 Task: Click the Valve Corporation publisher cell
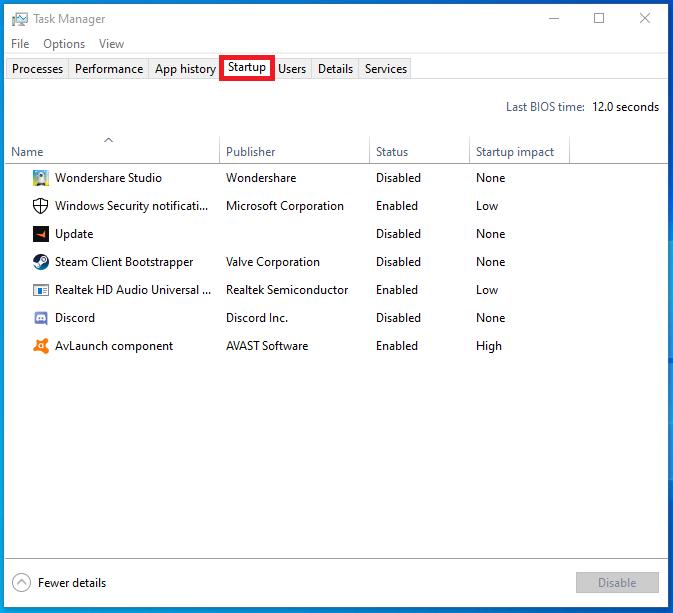273,262
